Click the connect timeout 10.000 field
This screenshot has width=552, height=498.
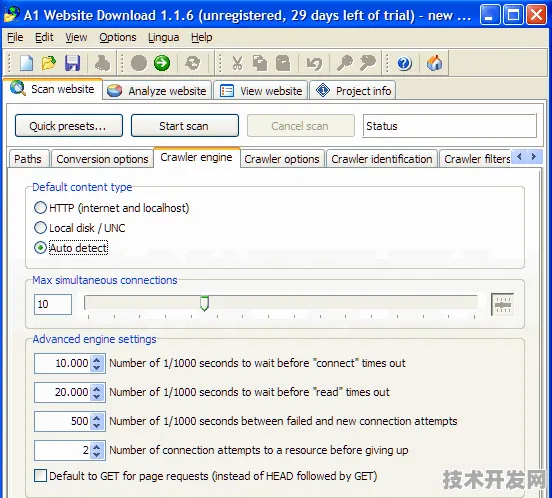point(62,364)
